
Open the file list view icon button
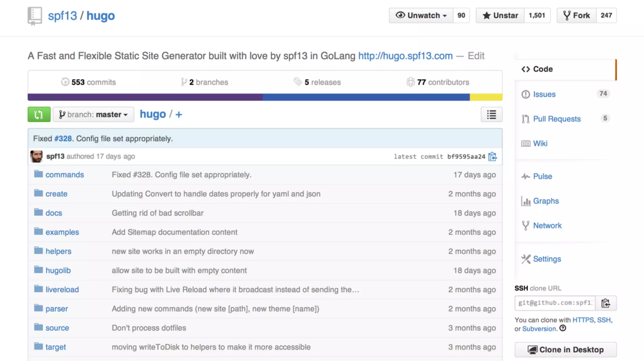pos(491,115)
